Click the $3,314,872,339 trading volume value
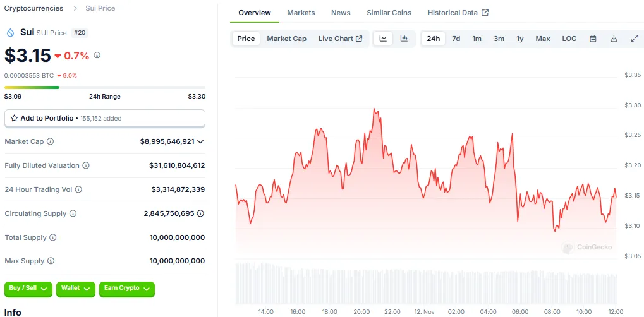The image size is (644, 317). (178, 189)
